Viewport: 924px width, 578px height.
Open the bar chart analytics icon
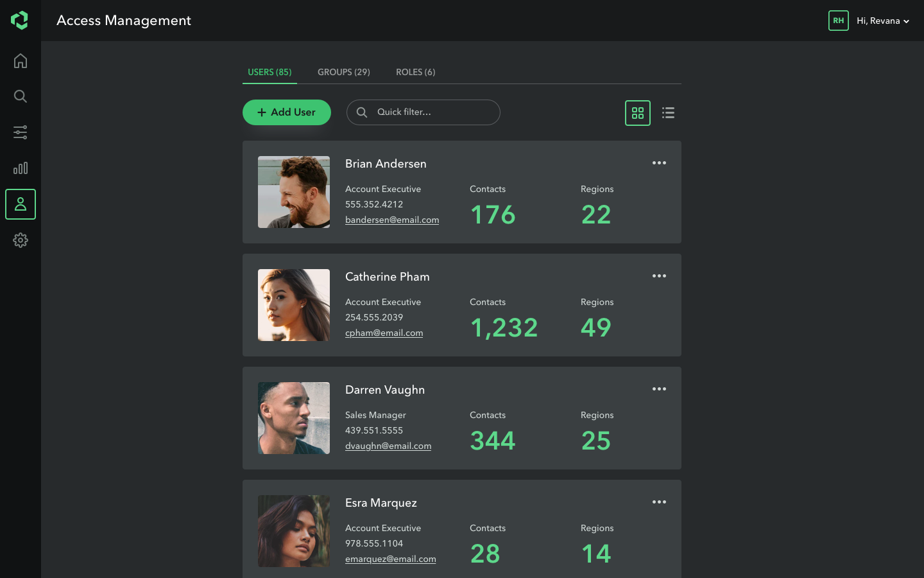(x=21, y=168)
